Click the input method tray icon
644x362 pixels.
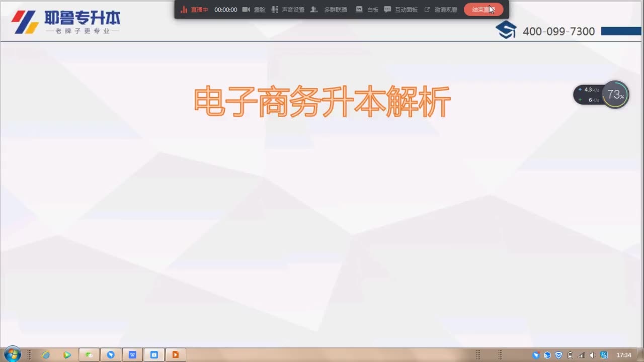604,355
